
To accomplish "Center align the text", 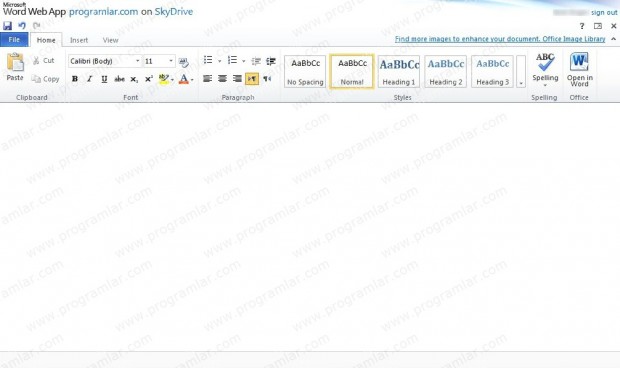I will (222, 79).
